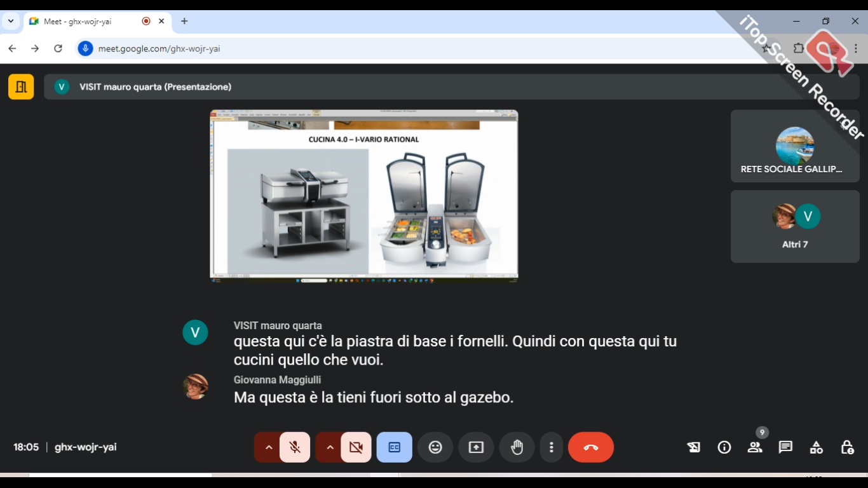
Task: Open a new browser tab
Action: pos(184,21)
